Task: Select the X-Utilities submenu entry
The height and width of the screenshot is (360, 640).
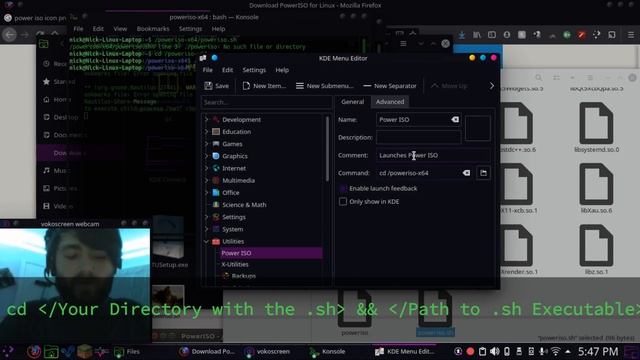Action: [235, 264]
